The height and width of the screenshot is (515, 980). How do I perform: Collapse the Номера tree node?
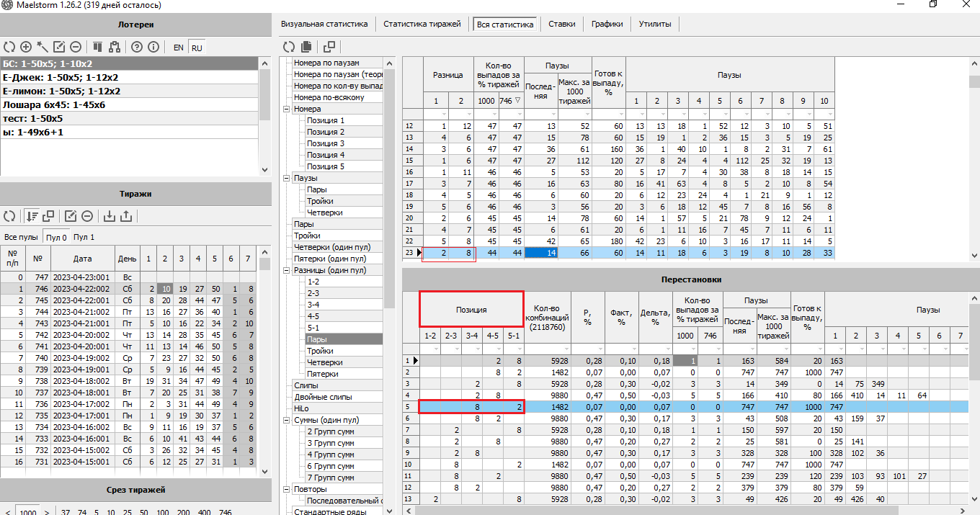[x=286, y=109]
